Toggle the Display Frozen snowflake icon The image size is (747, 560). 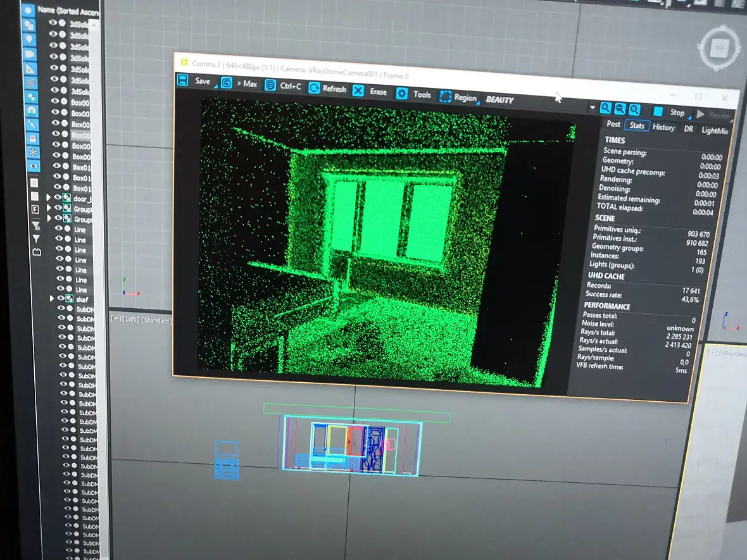tap(33, 152)
